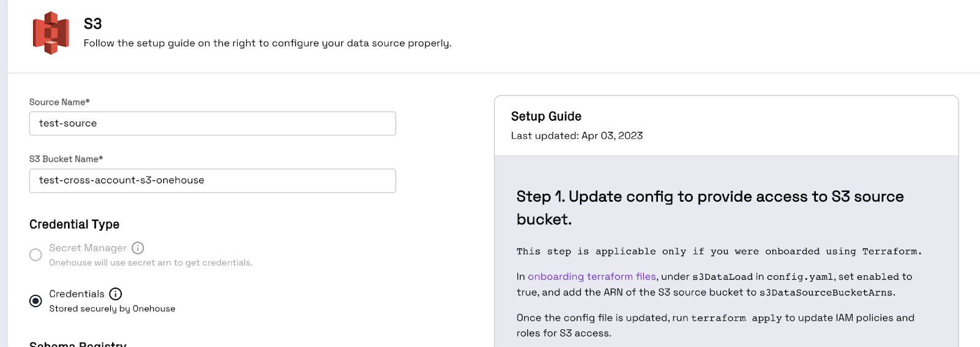Select the Credentials radio button
This screenshot has width=980, height=347.
pyautogui.click(x=36, y=300)
